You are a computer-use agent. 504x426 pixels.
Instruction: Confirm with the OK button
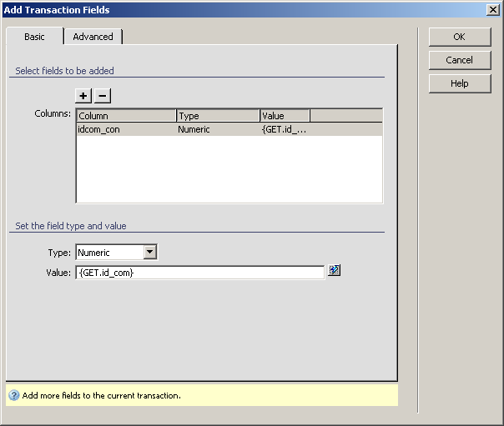459,37
